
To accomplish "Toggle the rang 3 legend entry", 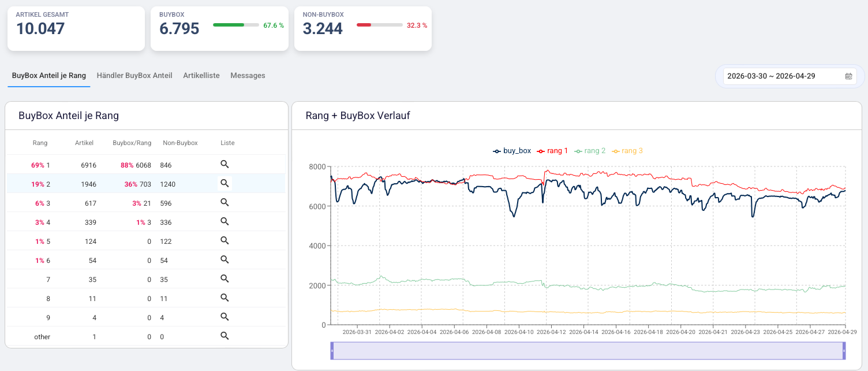I will pyautogui.click(x=627, y=151).
